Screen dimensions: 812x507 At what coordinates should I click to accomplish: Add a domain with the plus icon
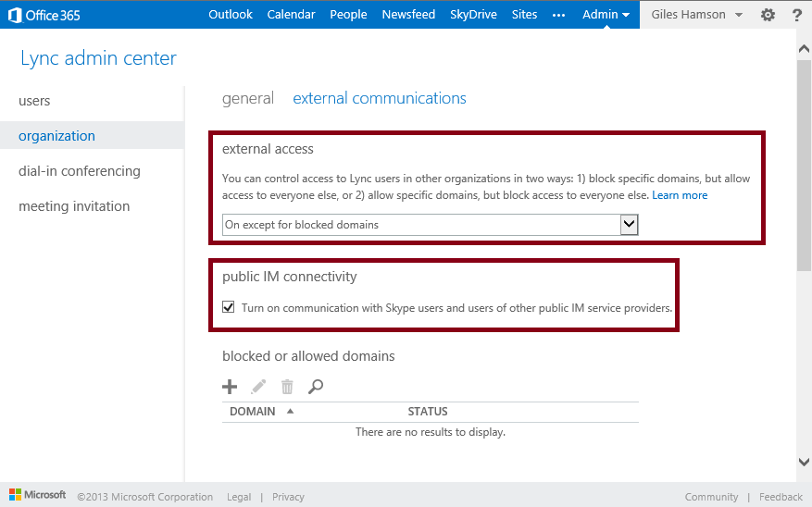(230, 387)
